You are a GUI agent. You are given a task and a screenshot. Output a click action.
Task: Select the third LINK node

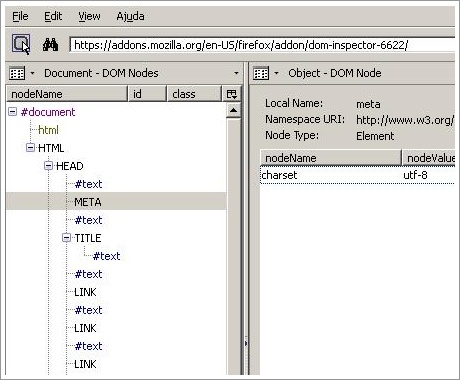coord(85,364)
